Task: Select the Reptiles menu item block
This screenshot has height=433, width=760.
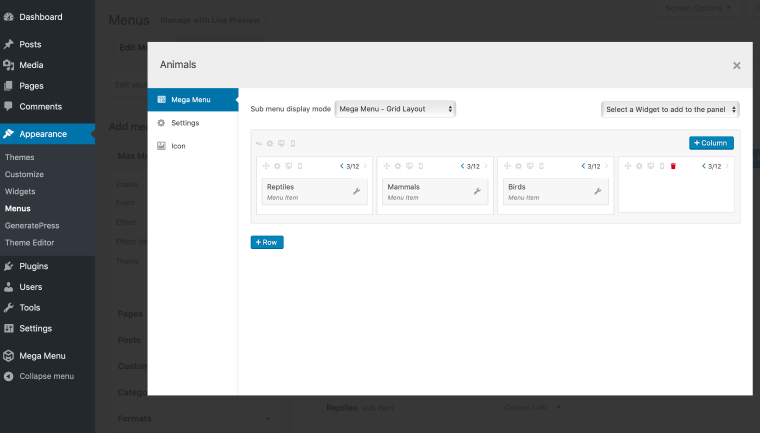Action: 315,192
